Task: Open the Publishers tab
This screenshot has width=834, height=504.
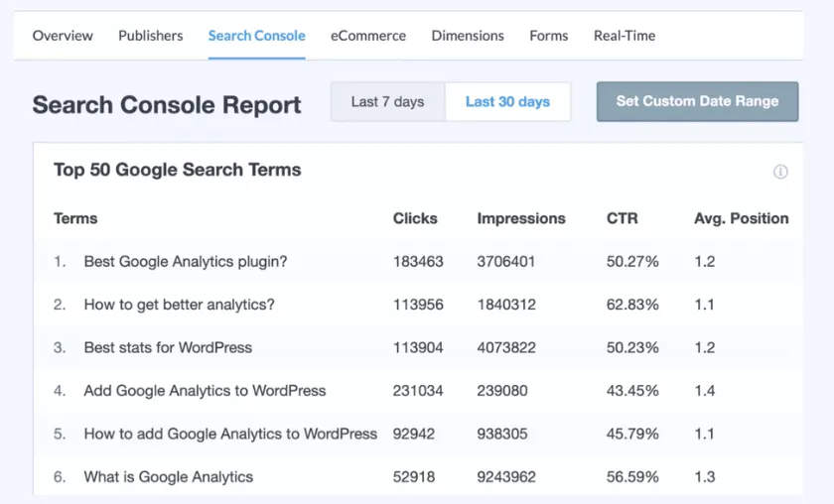Action: click(151, 36)
